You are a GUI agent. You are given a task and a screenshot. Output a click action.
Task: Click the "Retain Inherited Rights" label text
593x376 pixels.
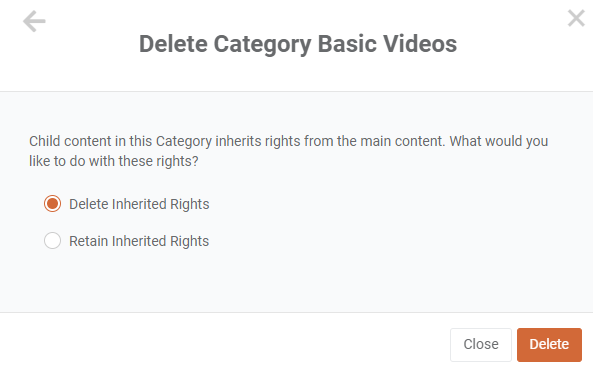click(x=139, y=241)
